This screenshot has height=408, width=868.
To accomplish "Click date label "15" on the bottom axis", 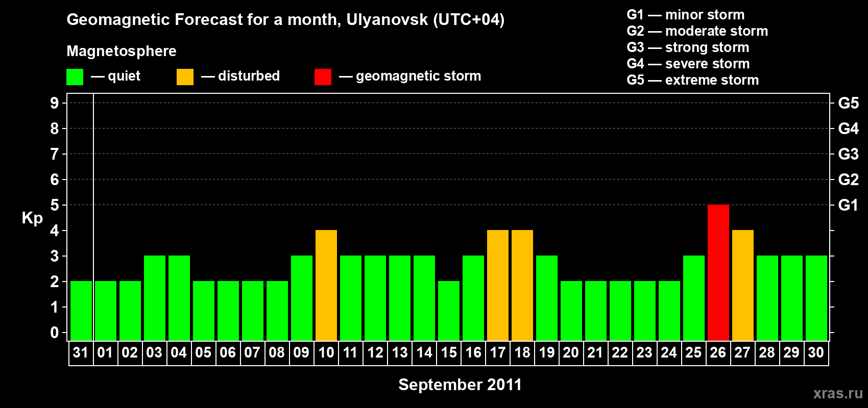I will [449, 352].
